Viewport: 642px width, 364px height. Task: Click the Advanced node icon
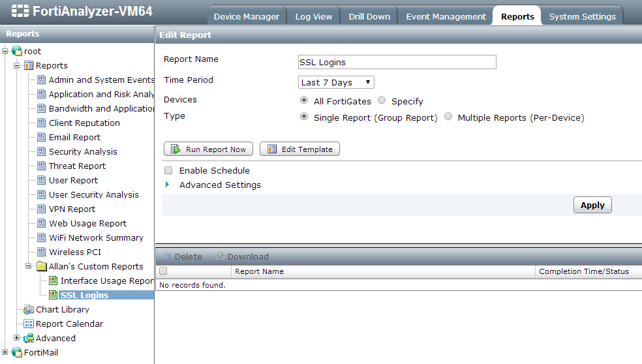pos(29,338)
